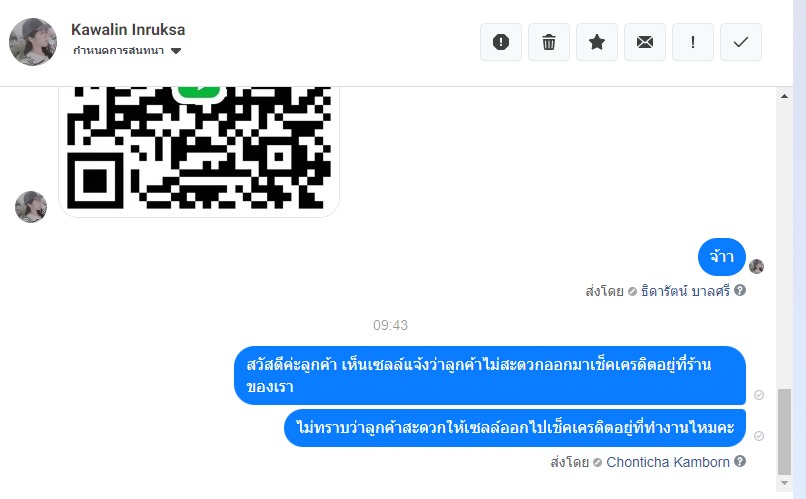Click delivered checkmark beside second long message
Screen dimensions: 806x499
[x=759, y=436]
